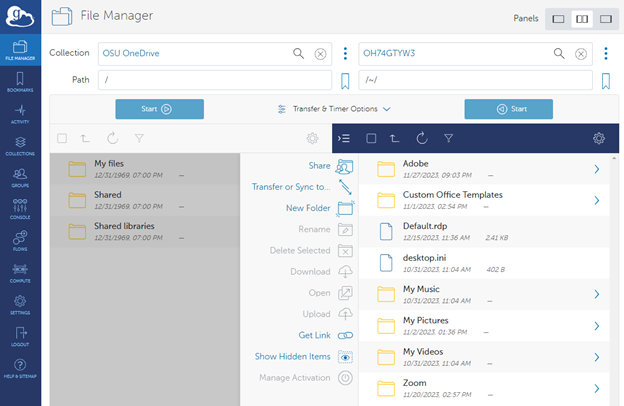Open the right panel filter
Screen dimensions: 624x406
coord(448,138)
